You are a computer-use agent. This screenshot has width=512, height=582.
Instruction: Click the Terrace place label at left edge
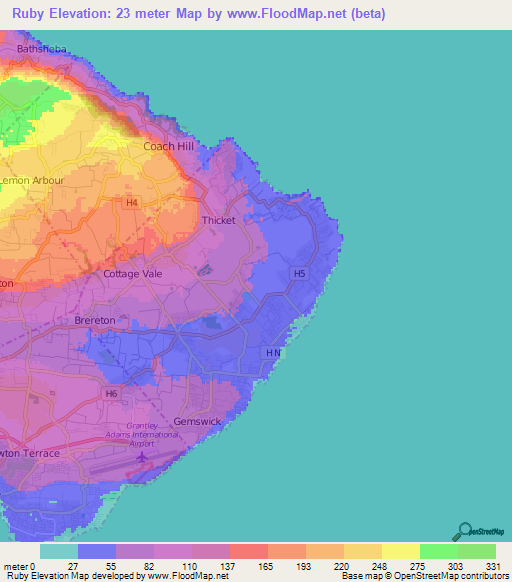pos(30,454)
